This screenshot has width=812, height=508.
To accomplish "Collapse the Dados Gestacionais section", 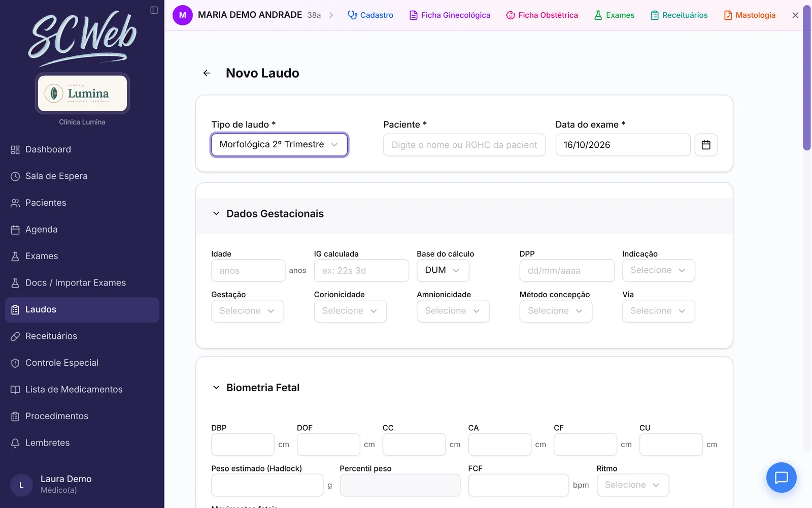I will pyautogui.click(x=216, y=214).
